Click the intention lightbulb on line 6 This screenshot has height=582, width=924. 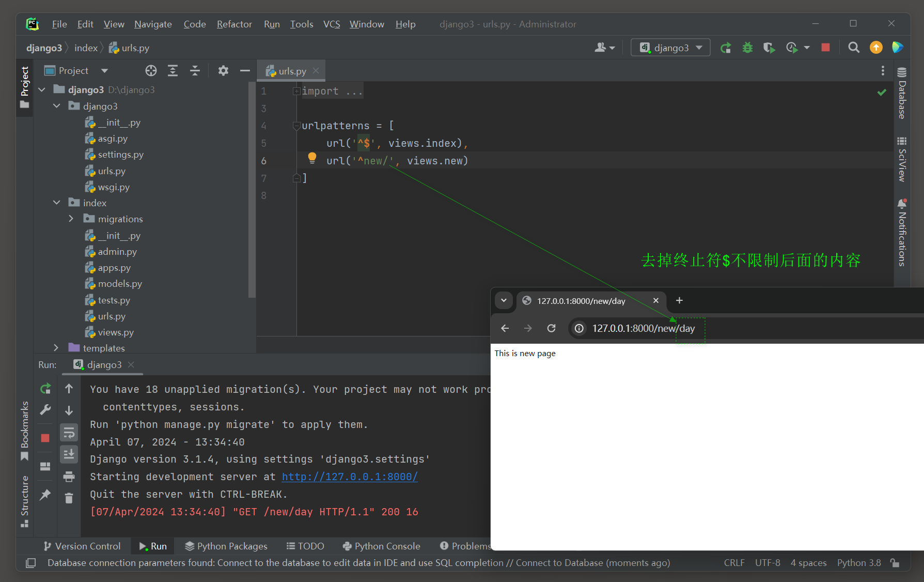tap(312, 158)
